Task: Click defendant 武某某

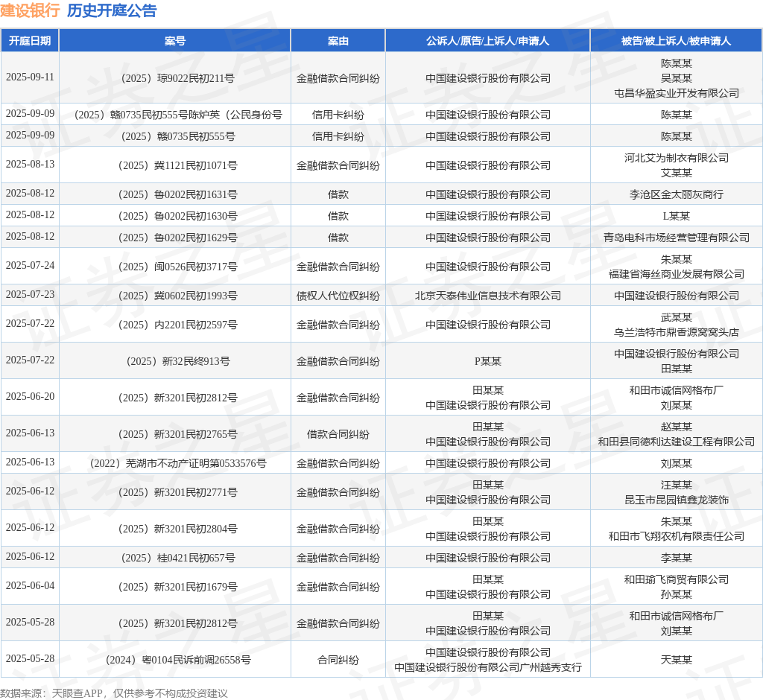Action: pyautogui.click(x=677, y=318)
